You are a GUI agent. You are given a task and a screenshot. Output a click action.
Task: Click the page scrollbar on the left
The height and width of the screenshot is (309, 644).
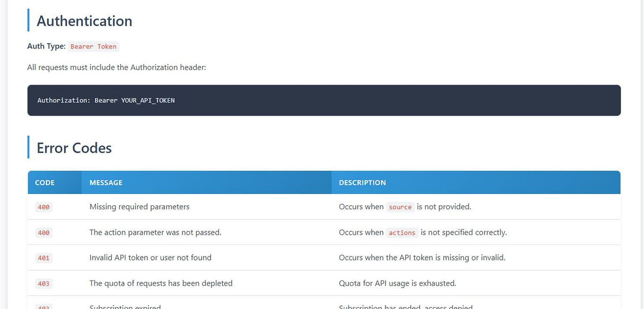pyautogui.click(x=4, y=155)
